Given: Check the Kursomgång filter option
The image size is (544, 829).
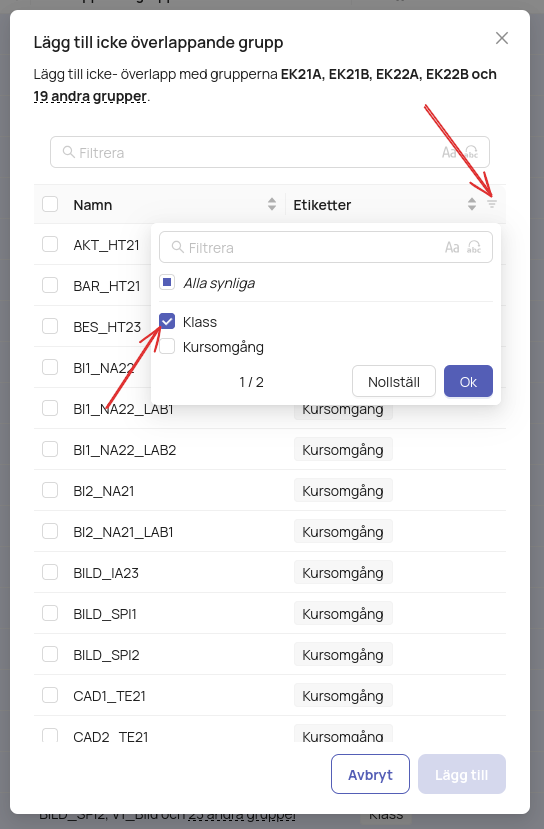Looking at the screenshot, I should coord(167,346).
